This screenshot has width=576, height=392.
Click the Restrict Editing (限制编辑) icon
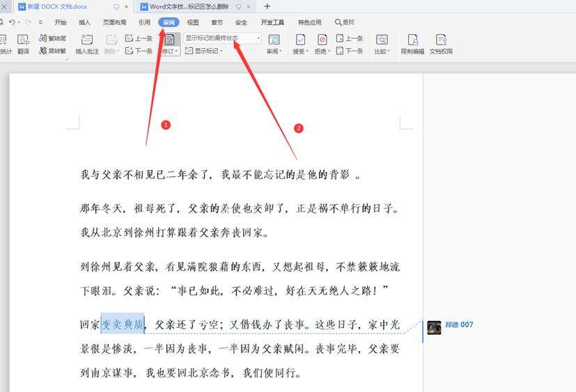tap(412, 40)
